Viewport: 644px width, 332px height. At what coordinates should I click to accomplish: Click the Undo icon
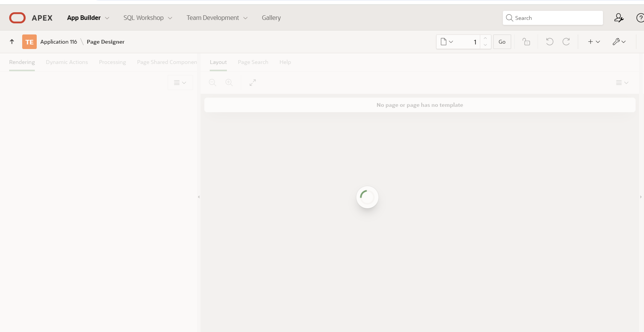point(549,42)
